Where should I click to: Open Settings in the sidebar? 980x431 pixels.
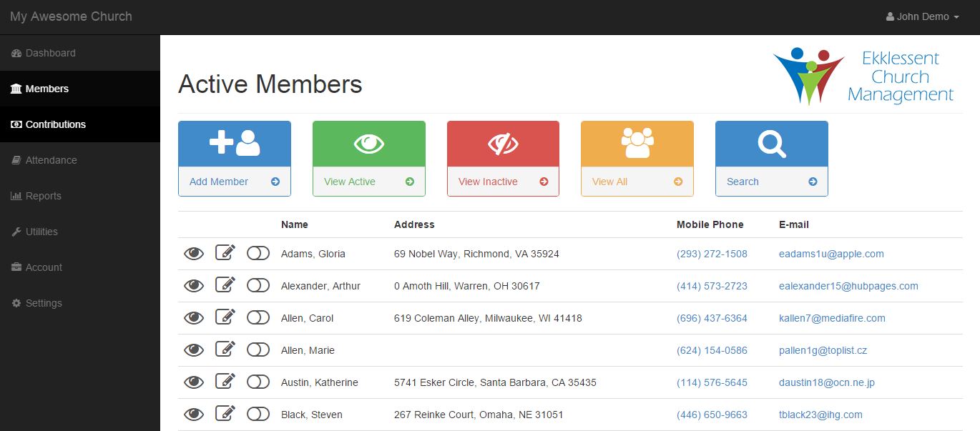click(80, 303)
